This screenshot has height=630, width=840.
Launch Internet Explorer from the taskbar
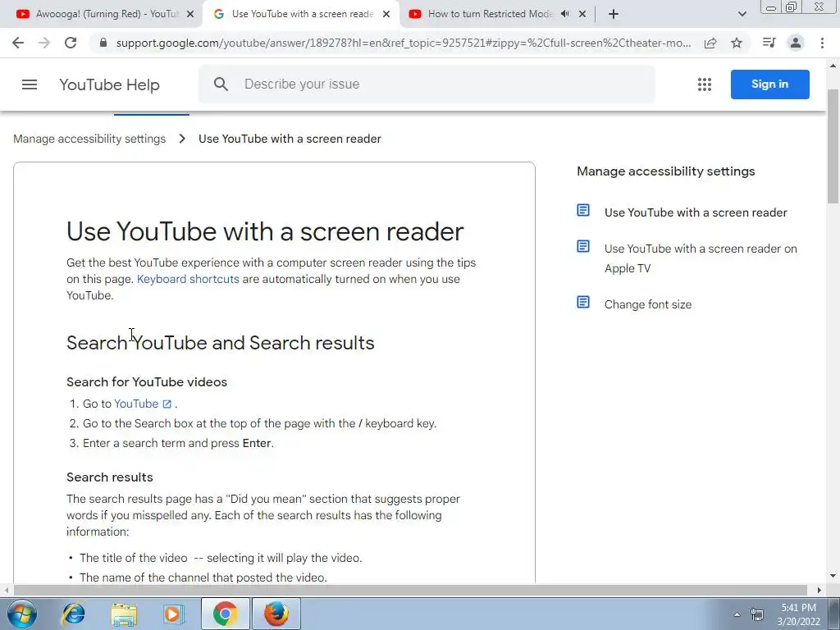point(73,614)
